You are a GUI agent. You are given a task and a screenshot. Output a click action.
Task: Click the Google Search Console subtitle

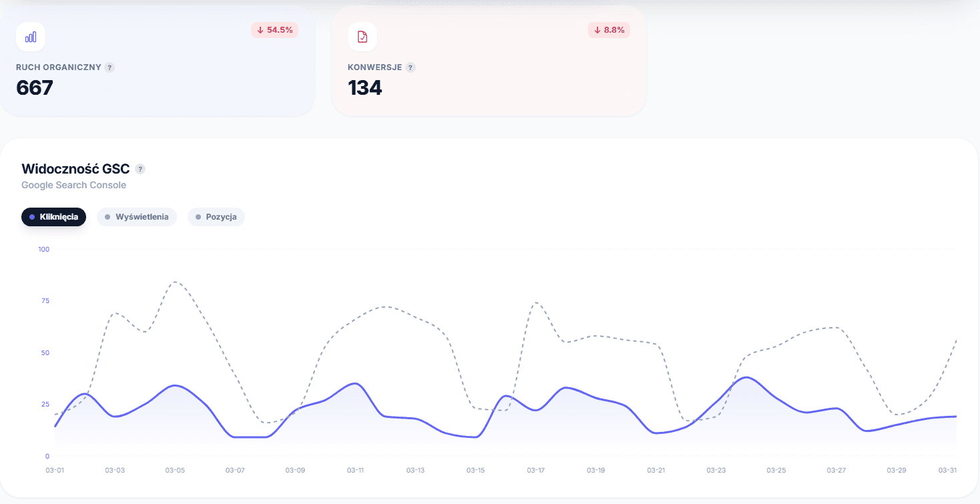(x=73, y=185)
